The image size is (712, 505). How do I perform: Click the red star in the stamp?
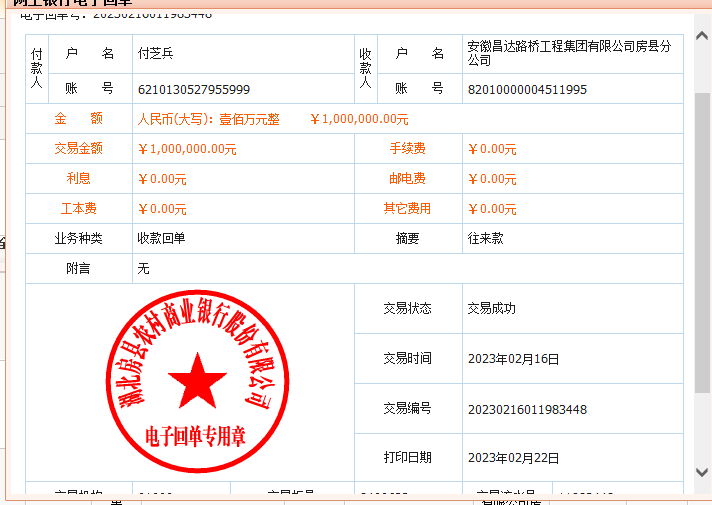197,380
